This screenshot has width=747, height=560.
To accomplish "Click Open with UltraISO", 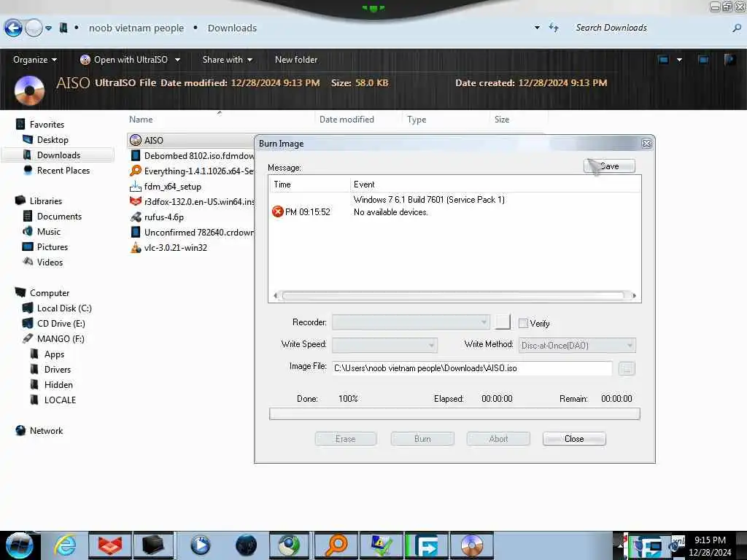I will [x=124, y=60].
